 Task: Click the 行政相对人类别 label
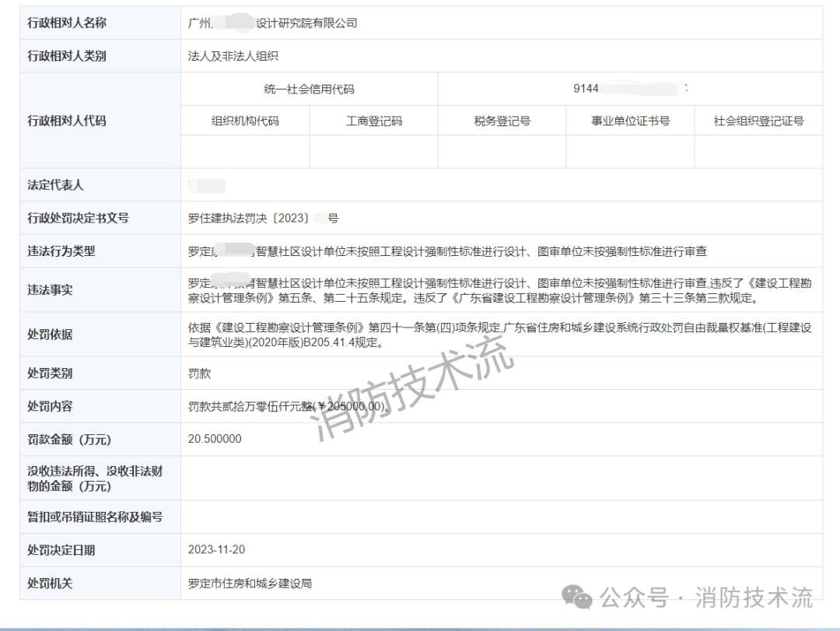coord(67,56)
